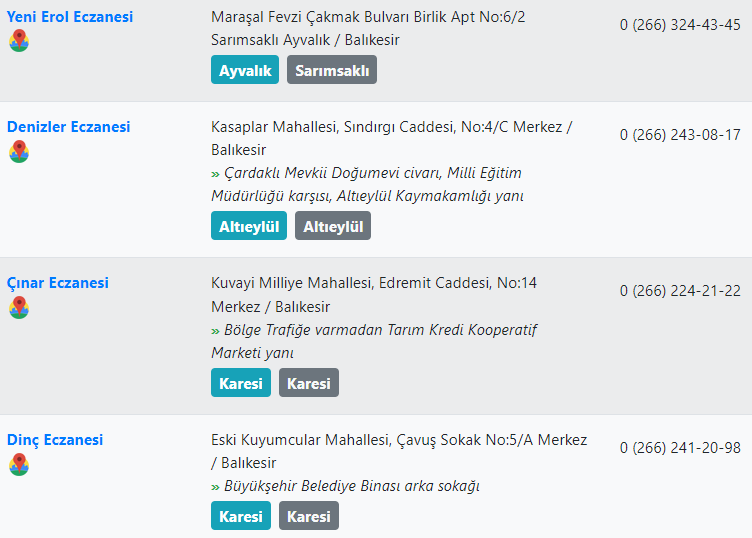Open the Çınar Eczanesi link
The width and height of the screenshot is (752, 538).
click(x=58, y=283)
